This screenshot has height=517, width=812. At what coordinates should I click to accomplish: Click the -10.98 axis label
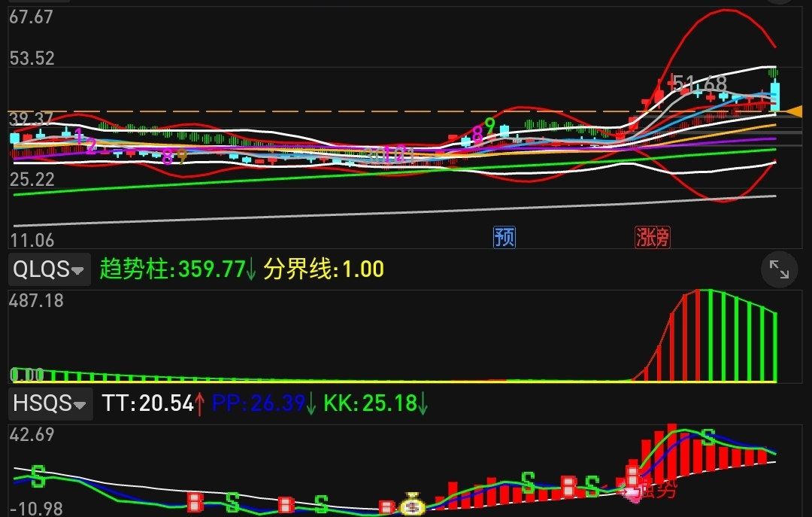click(x=36, y=508)
